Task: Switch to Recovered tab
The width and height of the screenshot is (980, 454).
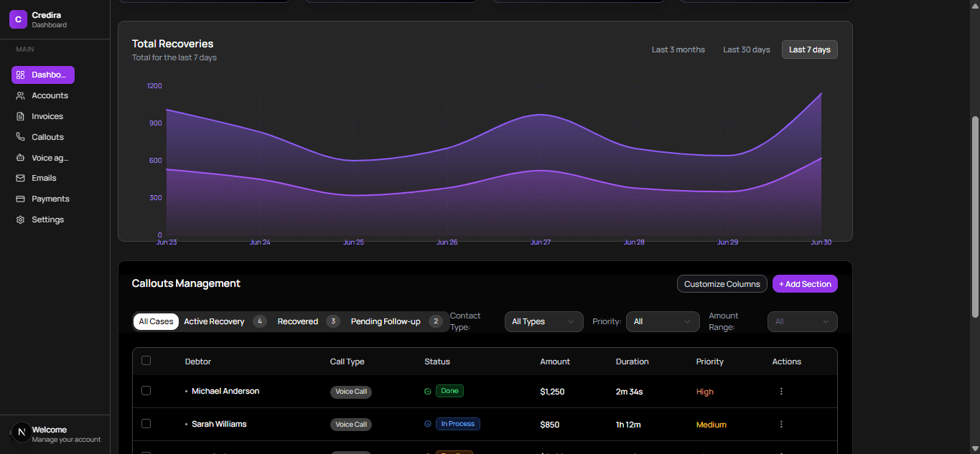Action: pyautogui.click(x=308, y=321)
